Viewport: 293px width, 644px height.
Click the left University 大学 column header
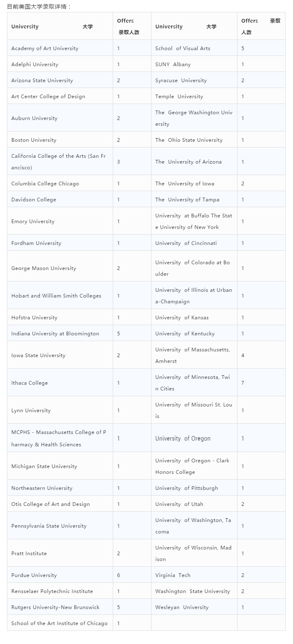click(60, 26)
